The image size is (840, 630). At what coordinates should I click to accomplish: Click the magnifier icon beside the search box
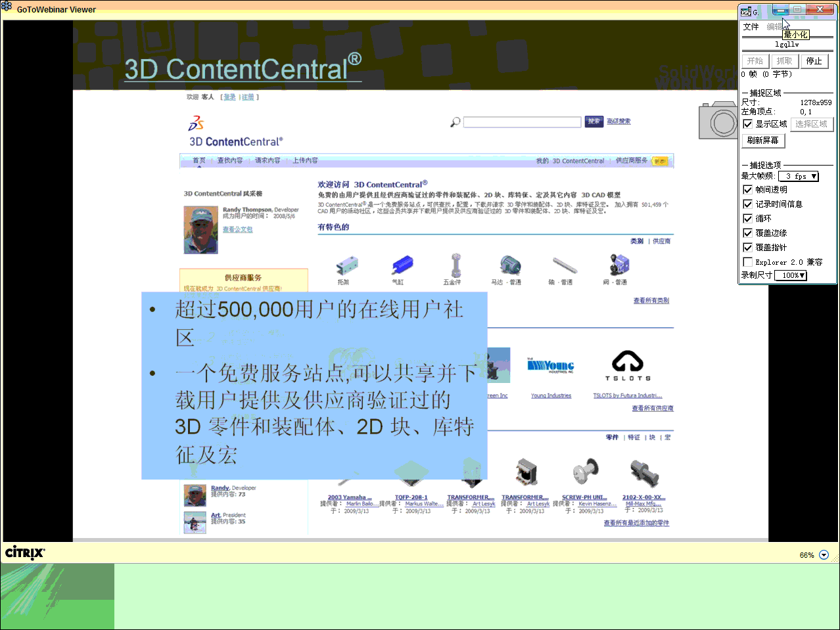point(455,122)
